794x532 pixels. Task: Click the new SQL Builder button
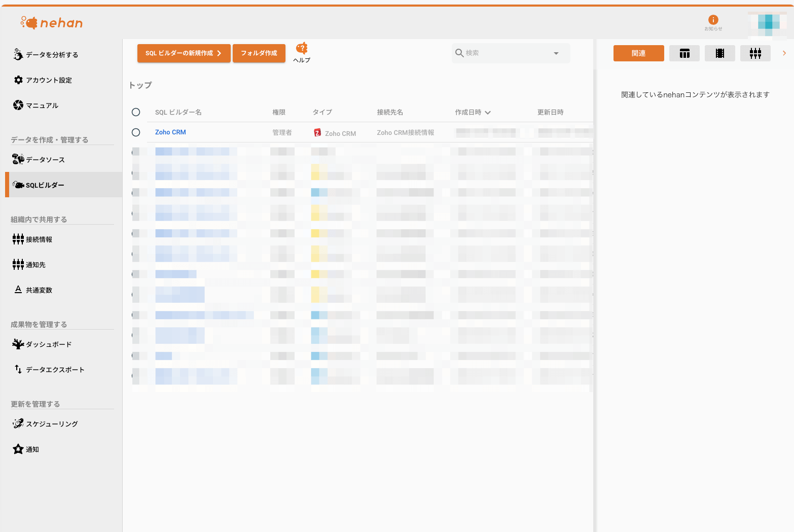pyautogui.click(x=184, y=53)
